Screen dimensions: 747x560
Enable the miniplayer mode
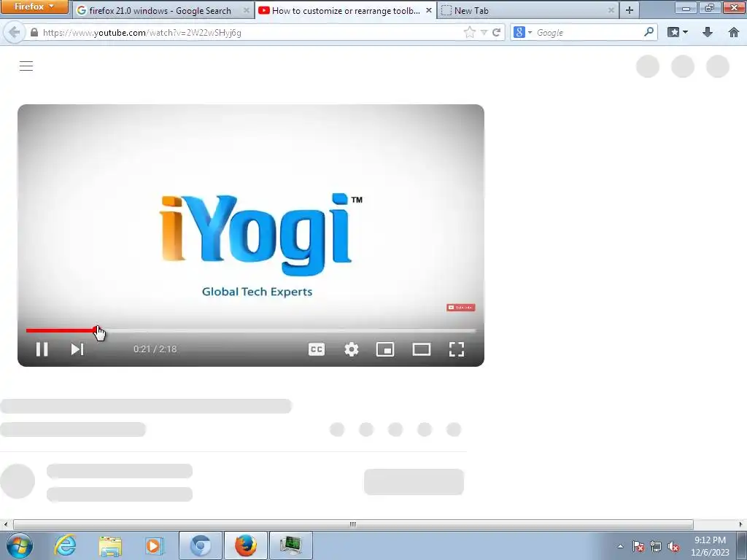click(385, 349)
